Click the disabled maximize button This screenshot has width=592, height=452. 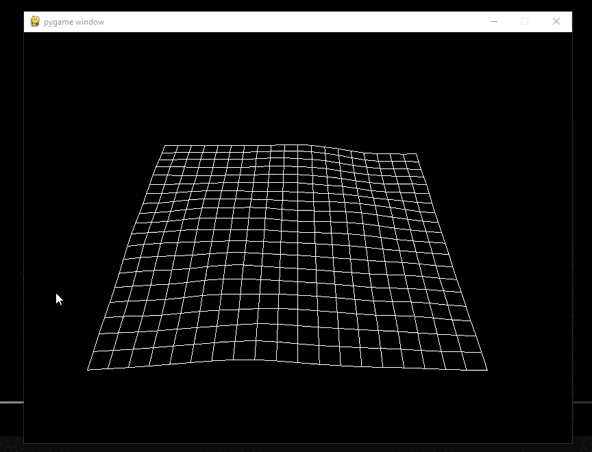tap(525, 22)
